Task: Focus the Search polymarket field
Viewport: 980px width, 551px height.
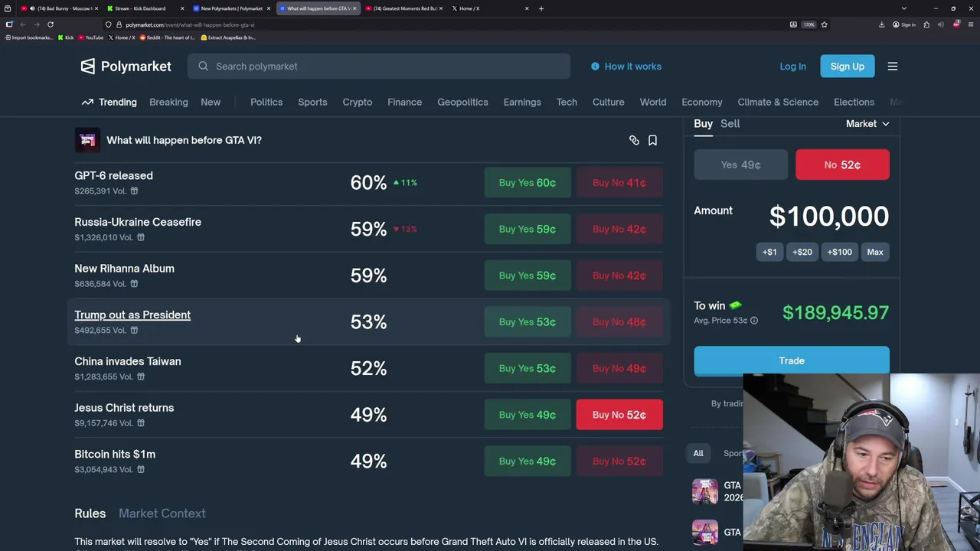Action: [x=379, y=66]
